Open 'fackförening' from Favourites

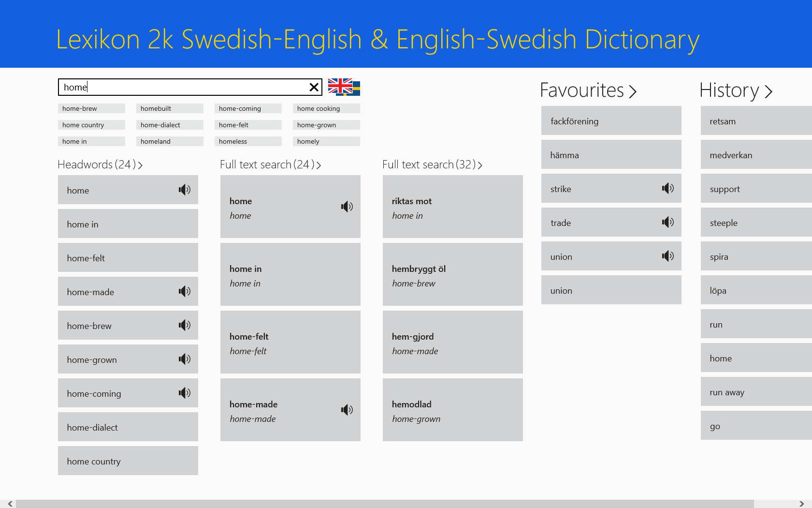click(611, 121)
